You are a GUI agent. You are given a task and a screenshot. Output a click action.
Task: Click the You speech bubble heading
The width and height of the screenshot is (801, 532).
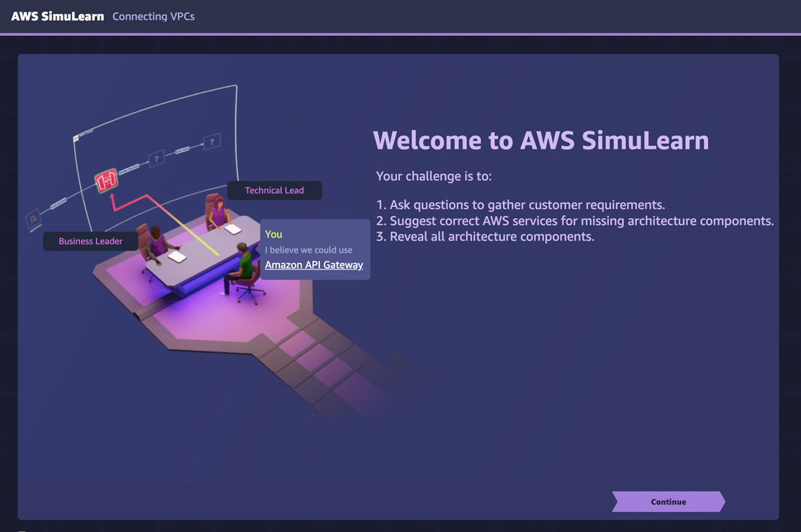[x=273, y=234]
